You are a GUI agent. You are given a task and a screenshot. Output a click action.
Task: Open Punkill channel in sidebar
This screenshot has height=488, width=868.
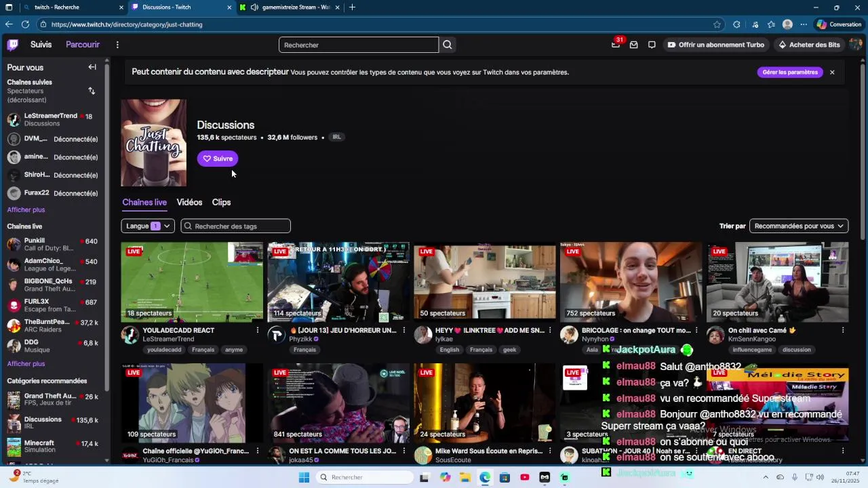[52, 245]
